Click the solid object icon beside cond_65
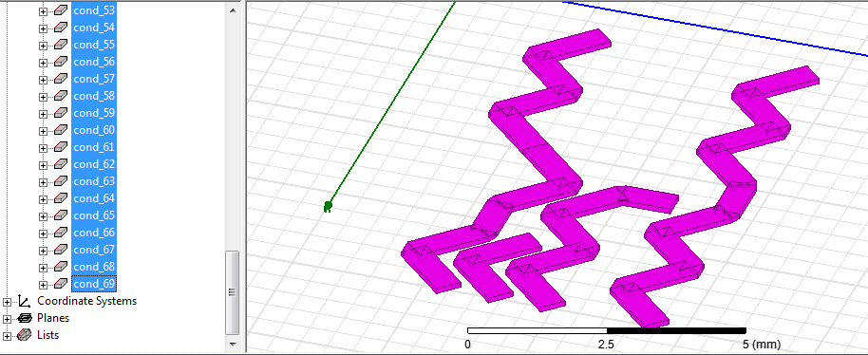 point(61,215)
